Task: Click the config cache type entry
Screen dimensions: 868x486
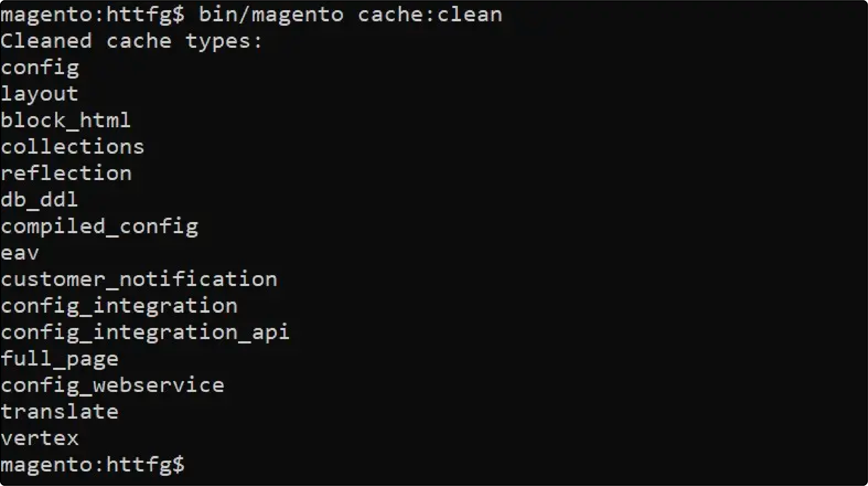Action: pyautogui.click(x=39, y=67)
